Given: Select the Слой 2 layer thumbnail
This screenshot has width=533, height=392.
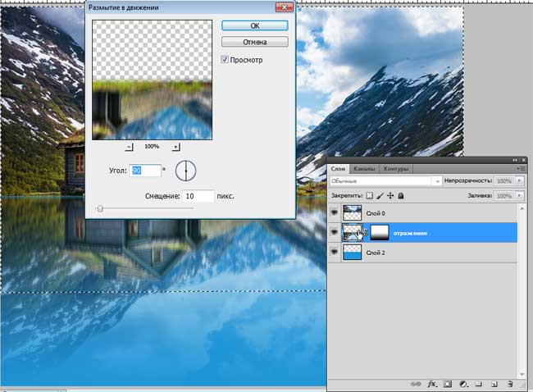Looking at the screenshot, I should (352, 253).
